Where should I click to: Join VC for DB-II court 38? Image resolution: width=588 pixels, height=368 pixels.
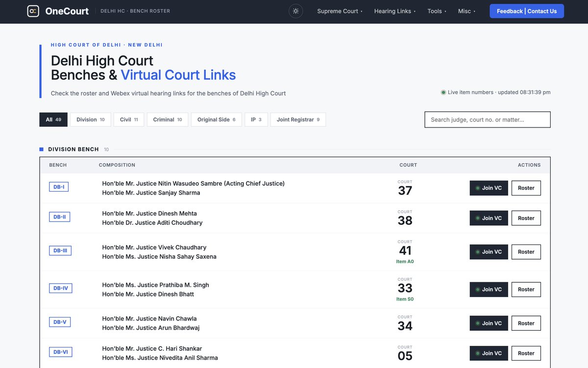point(489,218)
